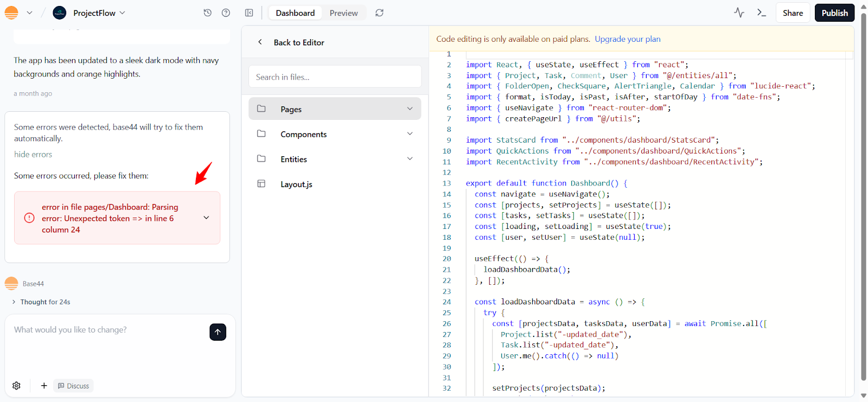This screenshot has height=402, width=868.
Task: Click the Discuss button
Action: [73, 386]
